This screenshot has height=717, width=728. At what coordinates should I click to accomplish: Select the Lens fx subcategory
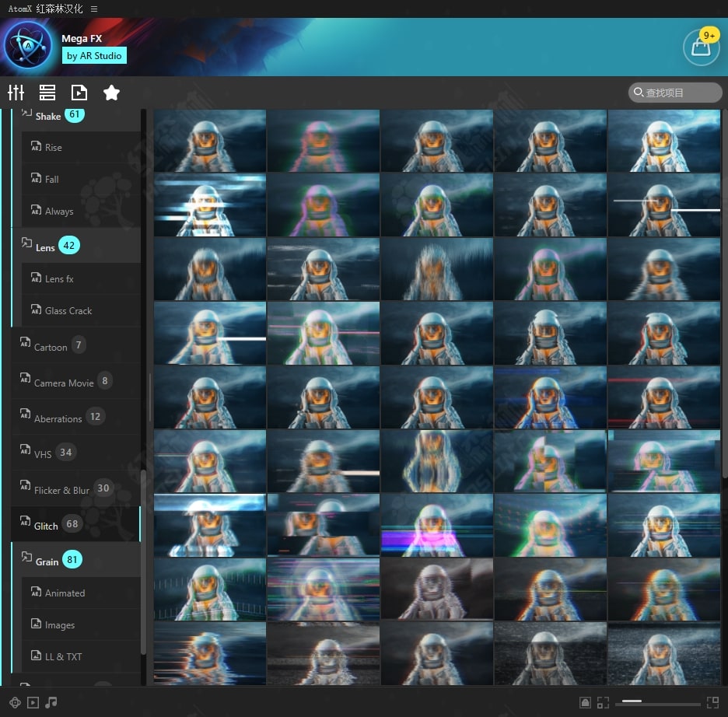pos(81,278)
